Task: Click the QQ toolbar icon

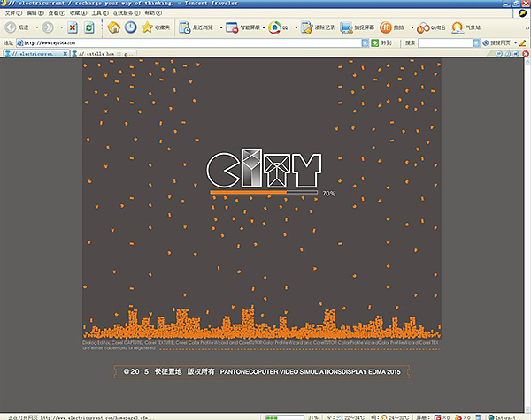Action: pos(274,27)
